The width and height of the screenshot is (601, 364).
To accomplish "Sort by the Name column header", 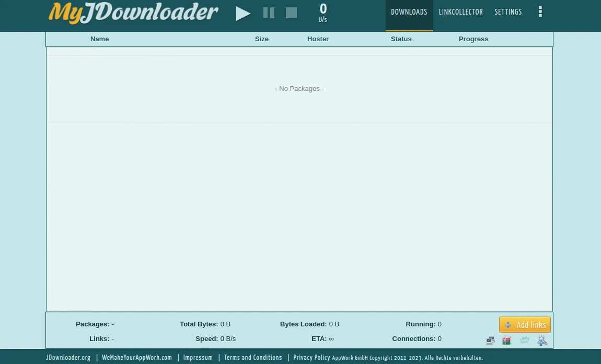I will click(99, 39).
